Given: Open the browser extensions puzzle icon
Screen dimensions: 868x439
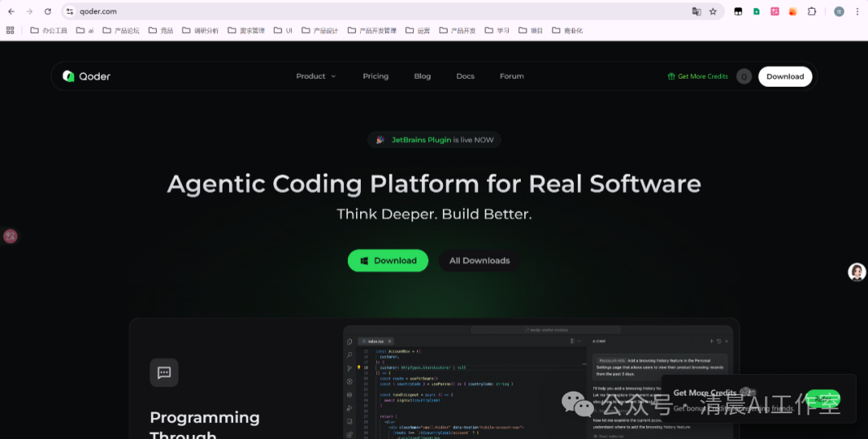Looking at the screenshot, I should pos(812,11).
